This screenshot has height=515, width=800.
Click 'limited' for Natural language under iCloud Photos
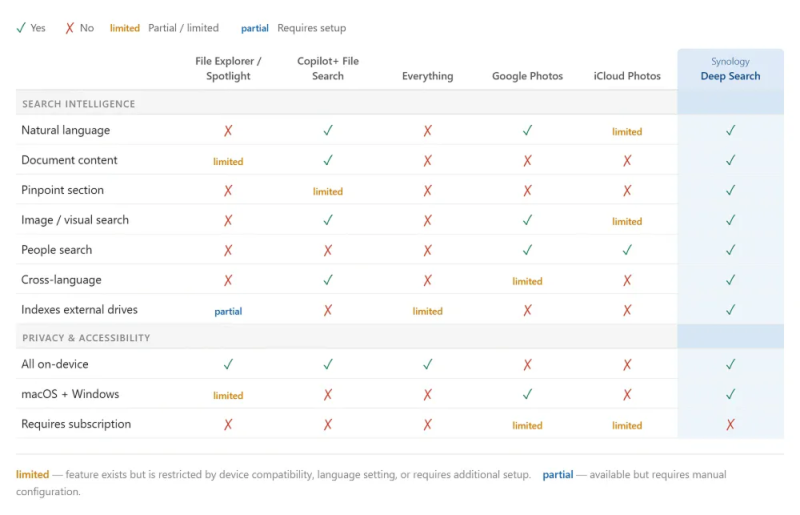(x=627, y=132)
